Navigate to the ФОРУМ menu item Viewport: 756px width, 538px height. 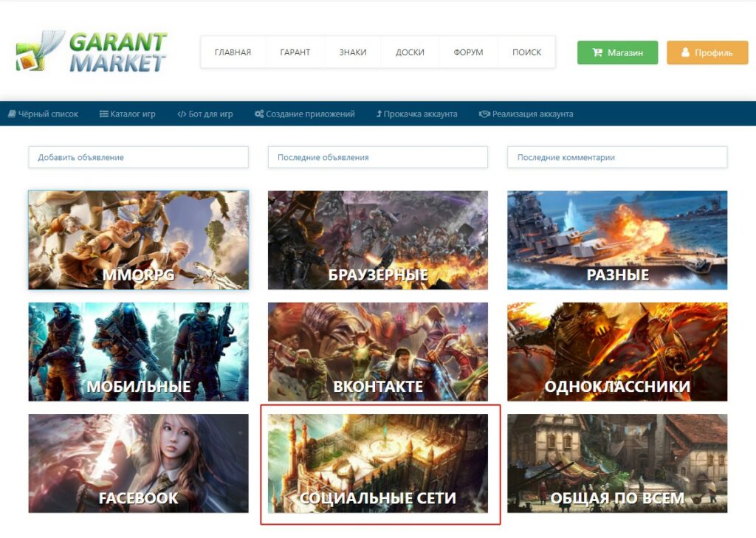468,52
